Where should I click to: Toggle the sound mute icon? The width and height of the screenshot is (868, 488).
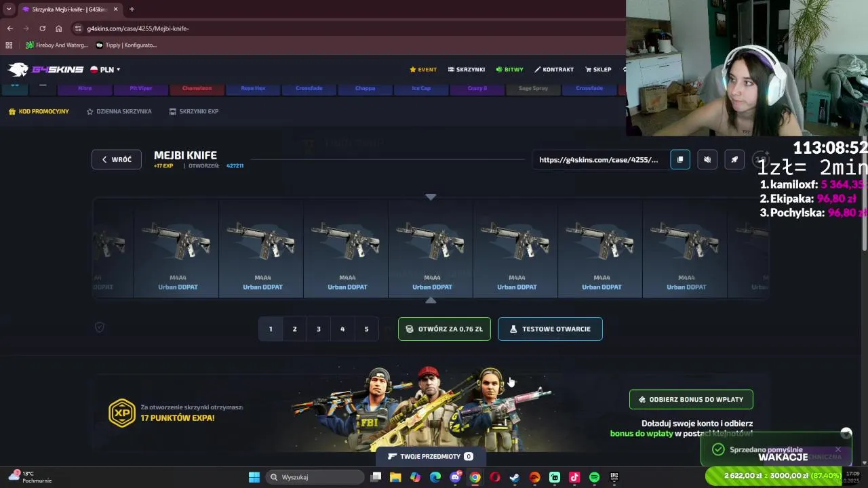point(707,159)
